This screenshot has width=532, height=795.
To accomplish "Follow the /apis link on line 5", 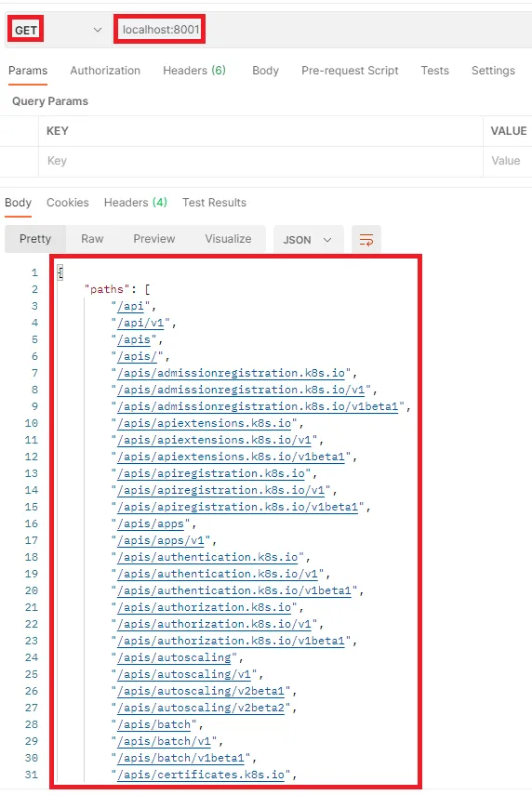I will click(x=134, y=339).
